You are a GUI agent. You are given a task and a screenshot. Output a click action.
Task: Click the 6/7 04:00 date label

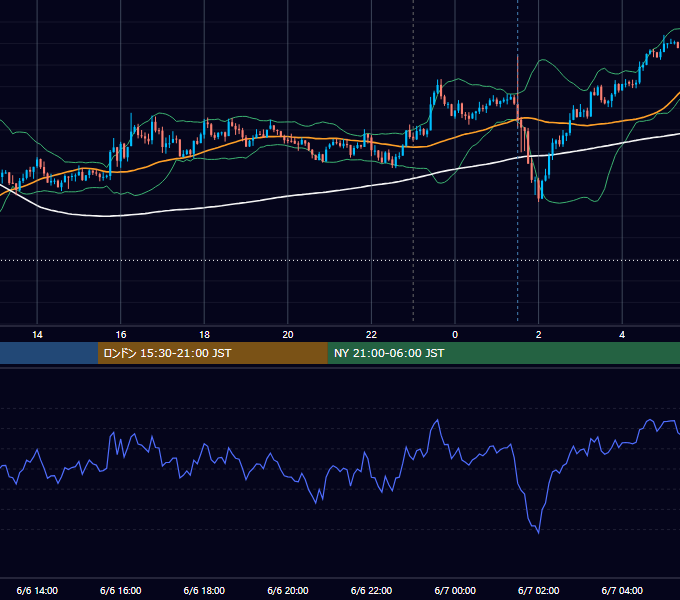coord(622,590)
